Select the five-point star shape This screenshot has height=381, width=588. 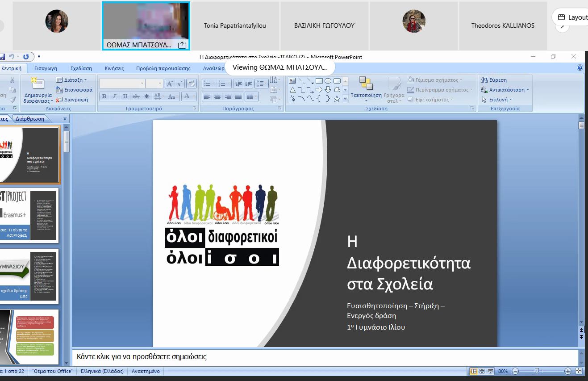[x=337, y=99]
